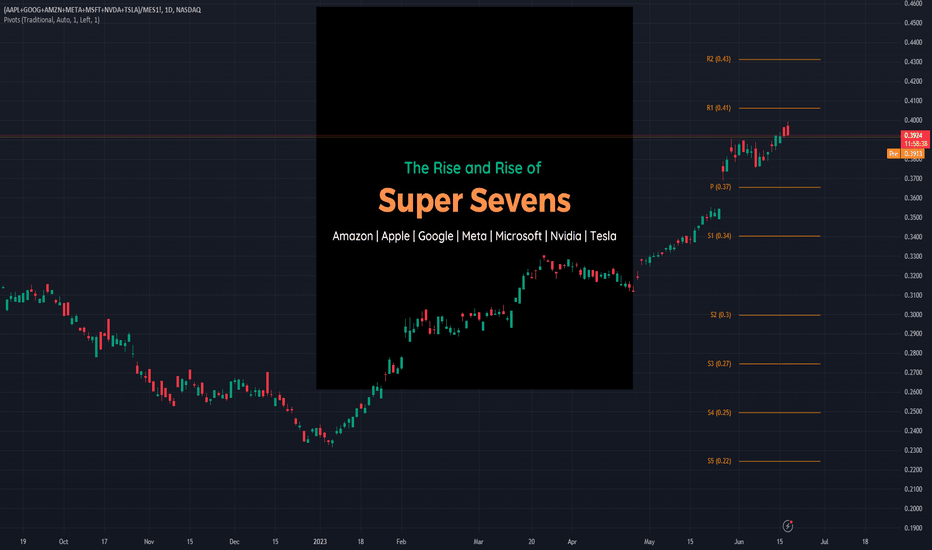Click the 2023 label on the time axis
This screenshot has height=550, width=932.
(320, 542)
